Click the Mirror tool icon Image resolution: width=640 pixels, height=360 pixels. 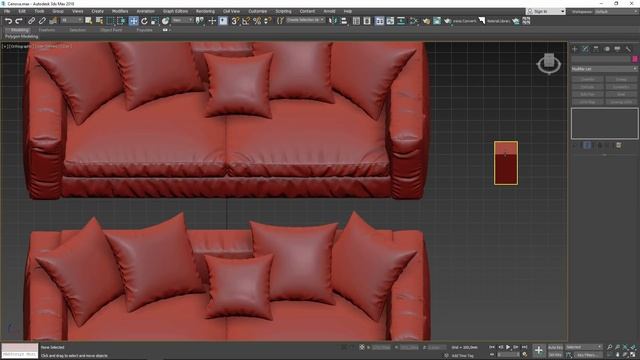333,20
